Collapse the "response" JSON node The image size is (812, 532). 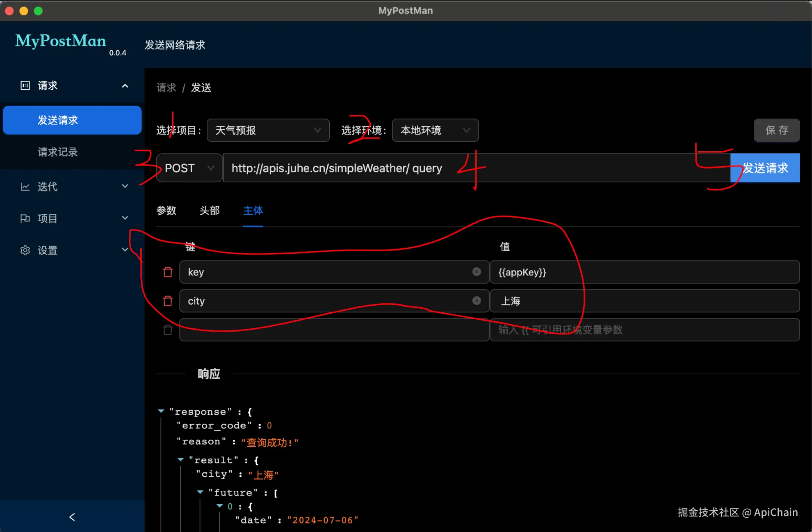click(x=161, y=411)
